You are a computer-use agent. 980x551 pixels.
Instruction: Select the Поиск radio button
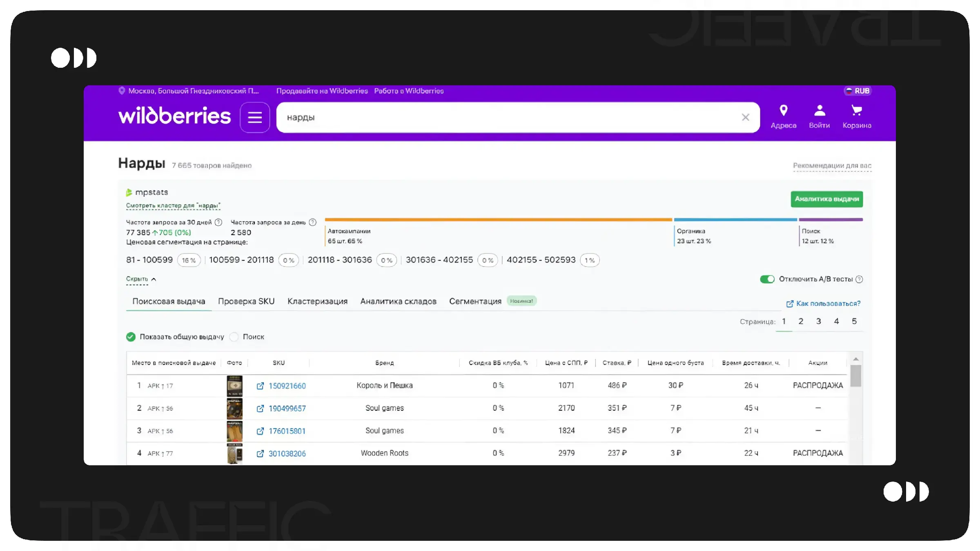(x=234, y=337)
